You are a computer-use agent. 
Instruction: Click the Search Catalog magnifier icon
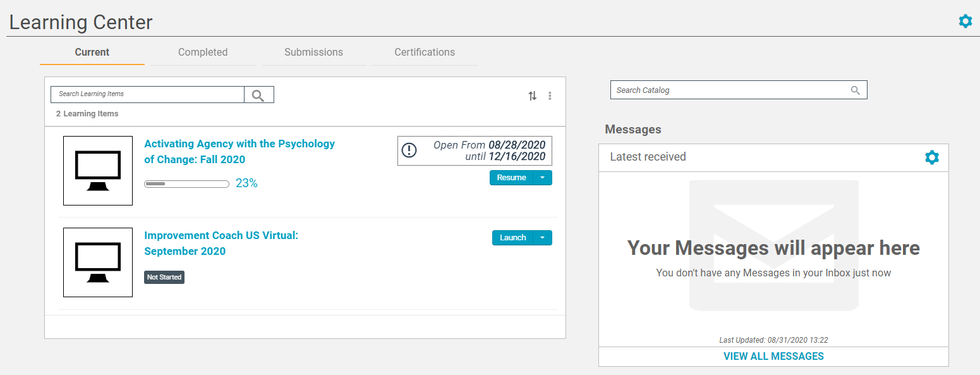(x=856, y=90)
